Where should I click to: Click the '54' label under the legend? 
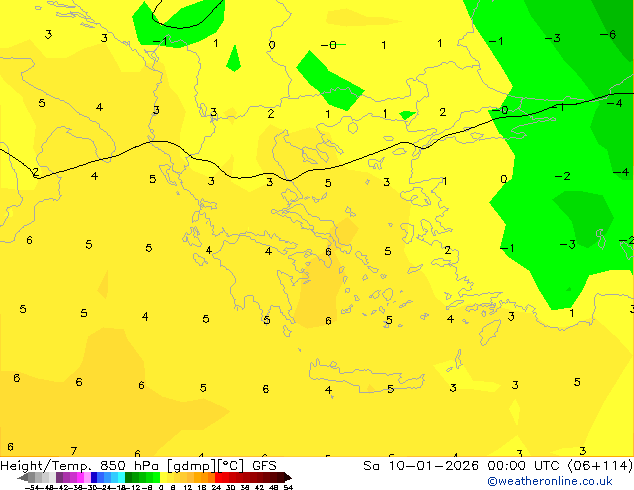(288, 488)
